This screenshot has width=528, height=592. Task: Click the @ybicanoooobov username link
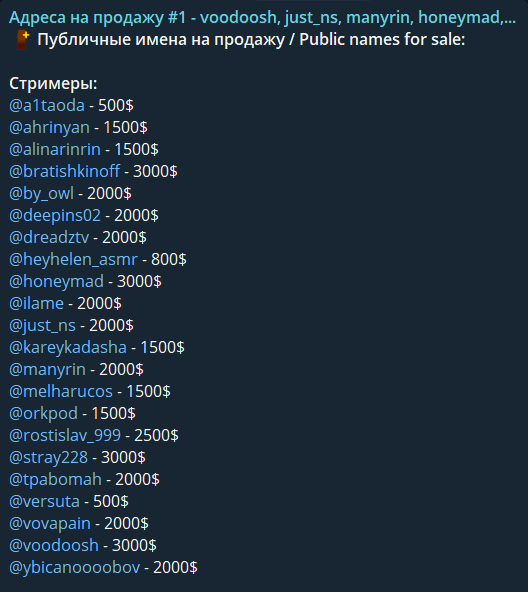[x=74, y=567]
